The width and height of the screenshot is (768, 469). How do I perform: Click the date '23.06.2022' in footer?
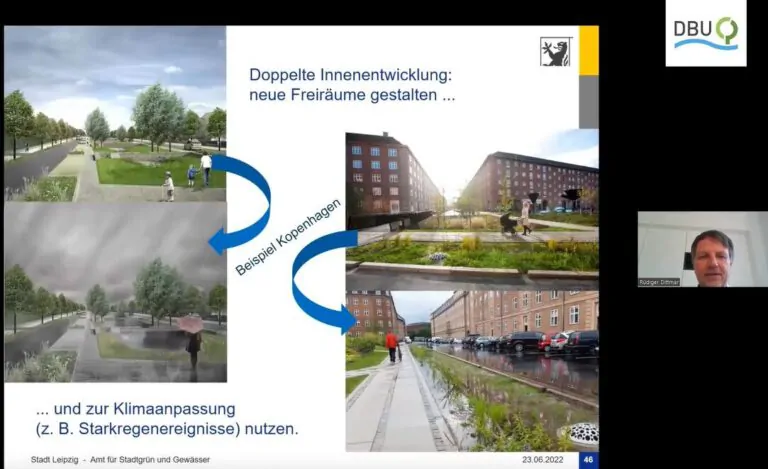point(543,460)
